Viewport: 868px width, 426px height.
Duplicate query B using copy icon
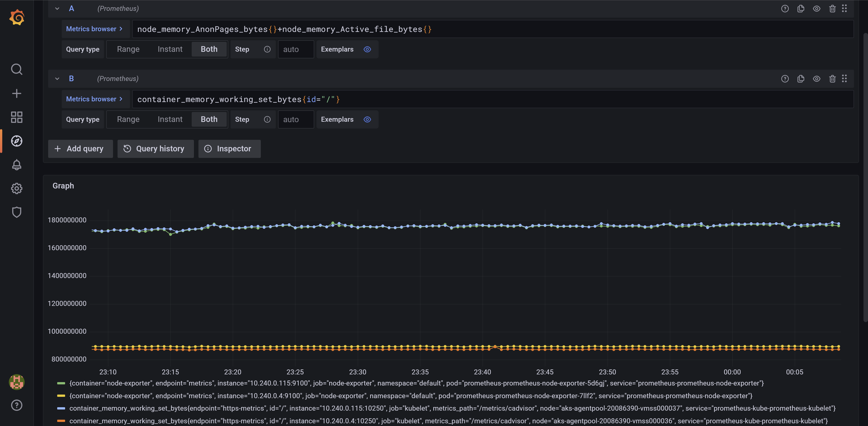tap(801, 79)
